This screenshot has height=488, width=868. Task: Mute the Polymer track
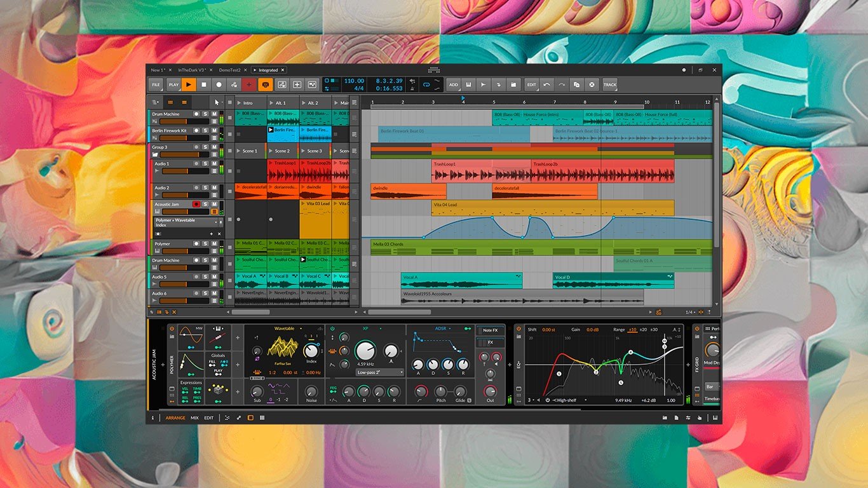point(214,243)
